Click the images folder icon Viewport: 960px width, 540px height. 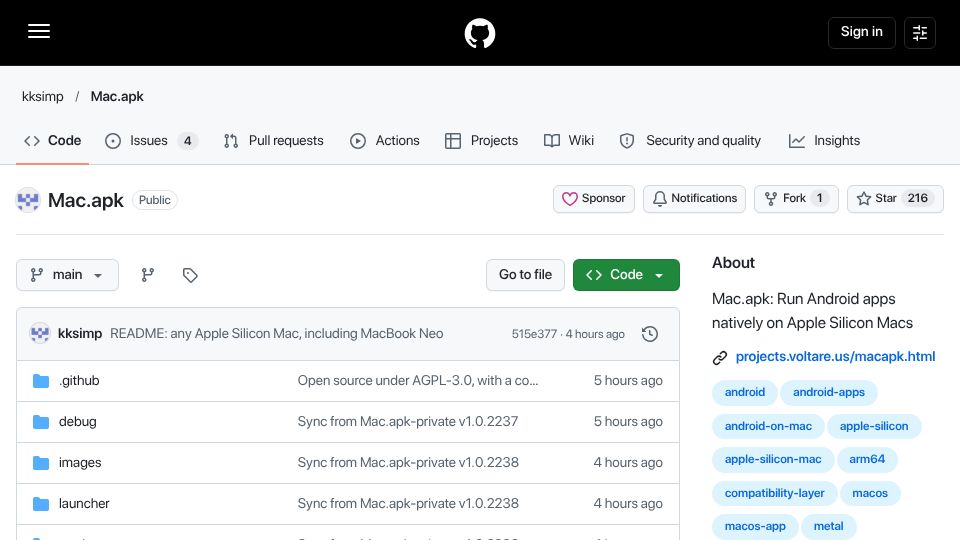41,463
